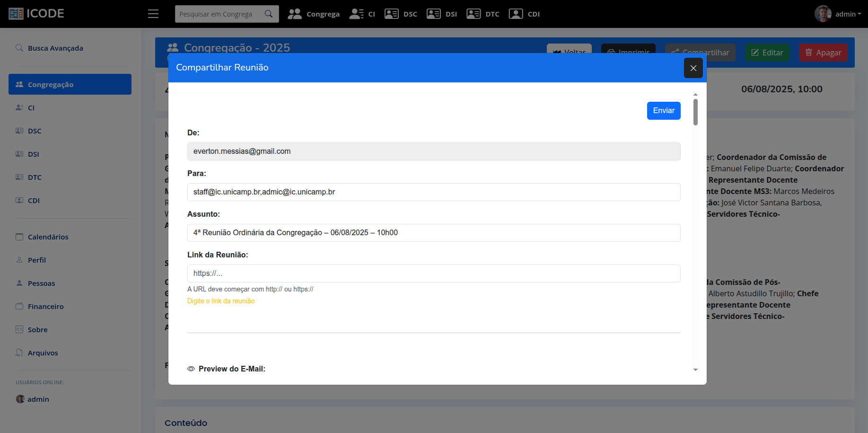The width and height of the screenshot is (868, 433).
Task: Open Congrega from top navigation
Action: click(x=314, y=14)
